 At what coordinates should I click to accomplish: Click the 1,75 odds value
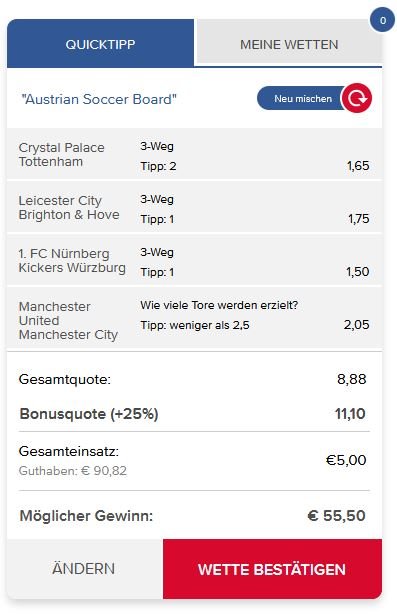359,219
